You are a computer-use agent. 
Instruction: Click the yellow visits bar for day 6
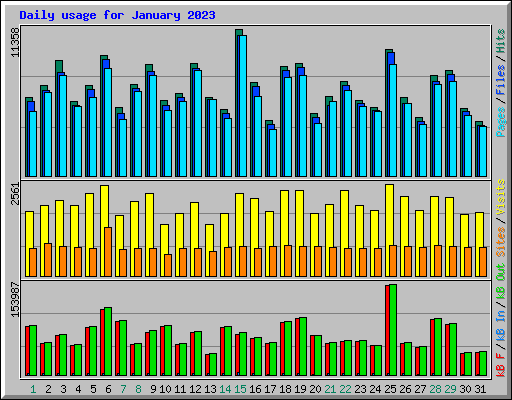coord(104,231)
